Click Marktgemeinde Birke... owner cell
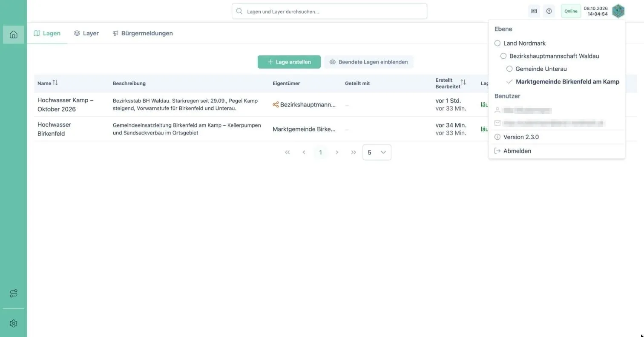This screenshot has height=337, width=644. point(304,129)
